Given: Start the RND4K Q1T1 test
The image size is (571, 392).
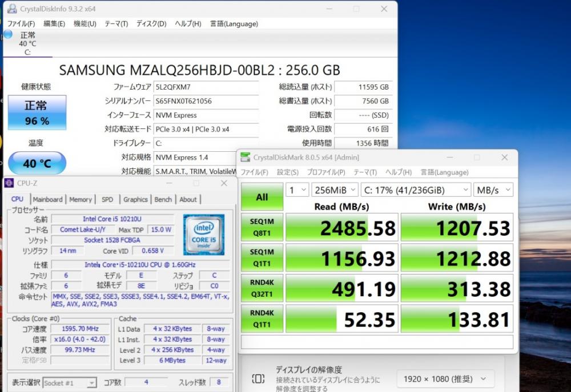Looking at the screenshot, I should pos(262,319).
